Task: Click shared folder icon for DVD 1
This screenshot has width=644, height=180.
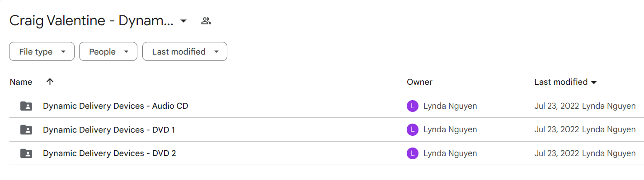Action: coord(27,129)
